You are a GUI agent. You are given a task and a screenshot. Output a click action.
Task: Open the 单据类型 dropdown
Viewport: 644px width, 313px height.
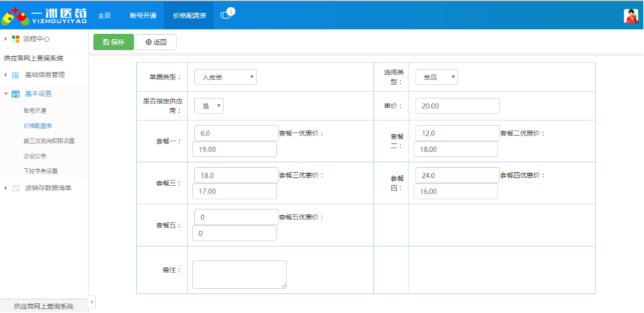click(225, 77)
